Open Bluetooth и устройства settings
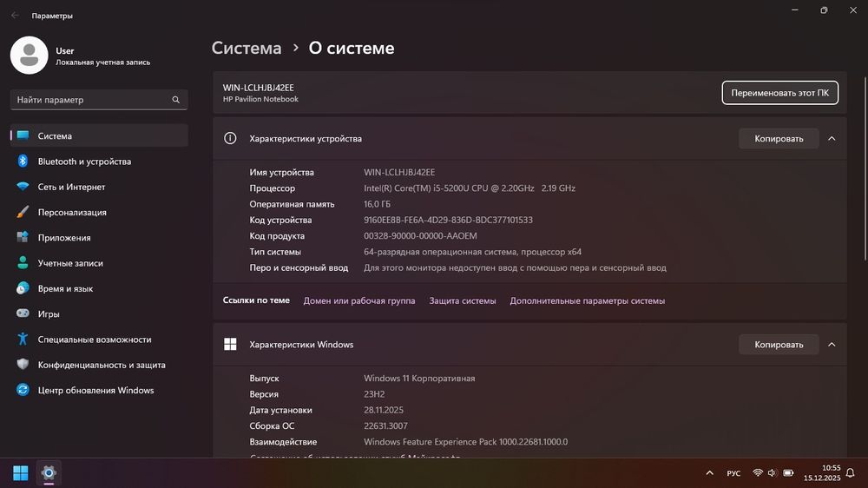Viewport: 868px width, 488px height. click(x=99, y=162)
